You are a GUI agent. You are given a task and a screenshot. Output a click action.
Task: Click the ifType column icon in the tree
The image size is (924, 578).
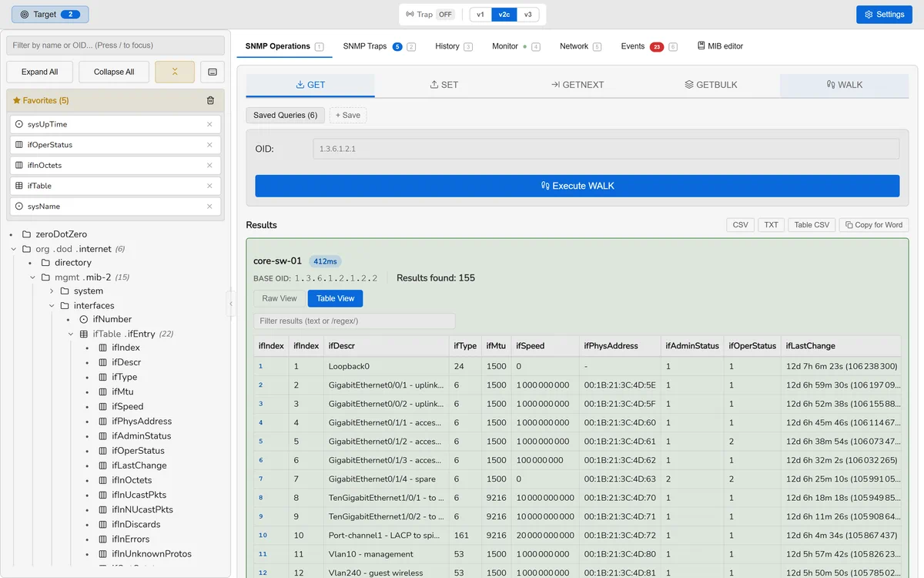[x=103, y=377]
